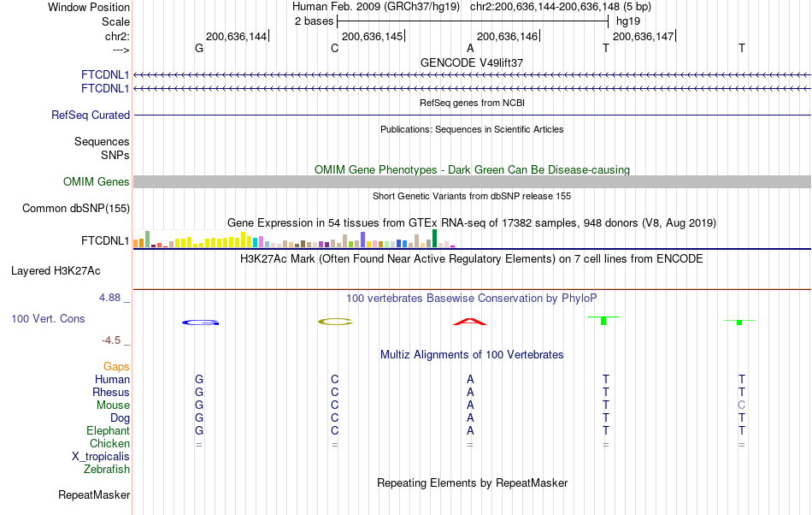The height and width of the screenshot is (515, 812).
Task: Click the -4.5 lower axis value
Action: click(111, 340)
